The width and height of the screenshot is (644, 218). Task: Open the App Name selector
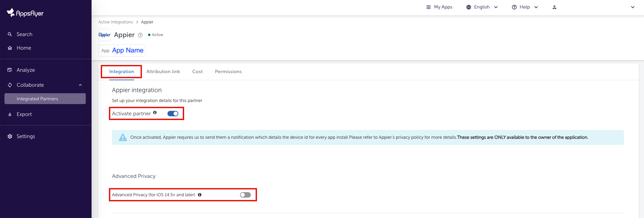pyautogui.click(x=122, y=50)
